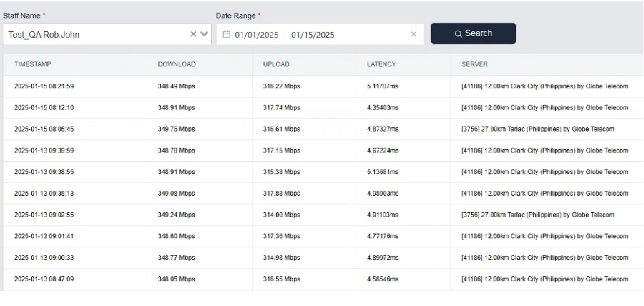Click upload value 316.61 Mbps
The height and width of the screenshot is (306, 644).
[x=282, y=129]
